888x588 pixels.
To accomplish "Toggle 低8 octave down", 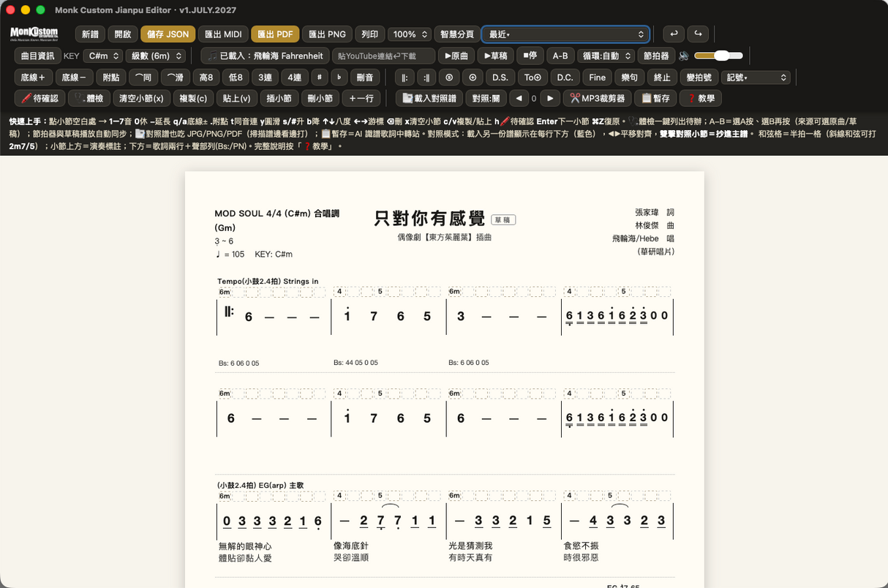I will (x=235, y=77).
